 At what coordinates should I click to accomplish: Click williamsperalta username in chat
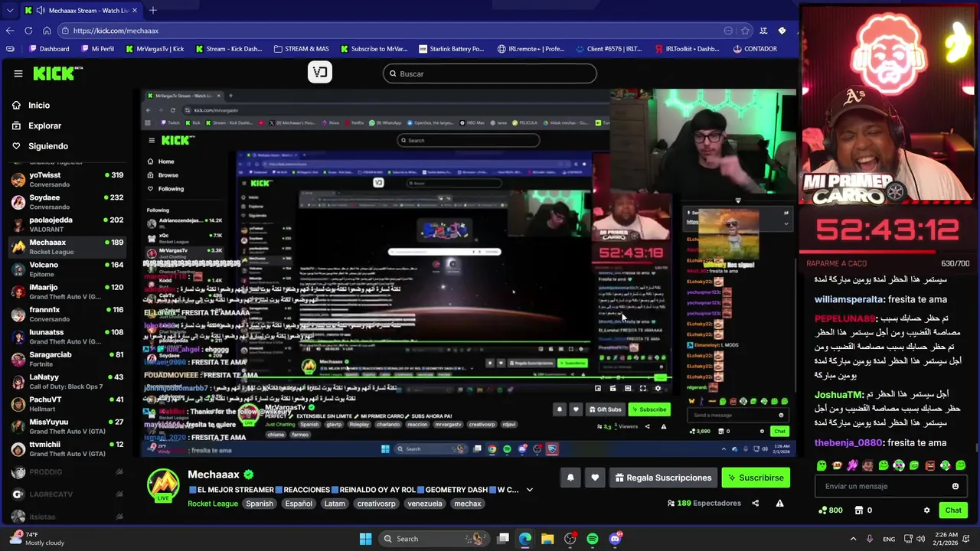pyautogui.click(x=850, y=300)
